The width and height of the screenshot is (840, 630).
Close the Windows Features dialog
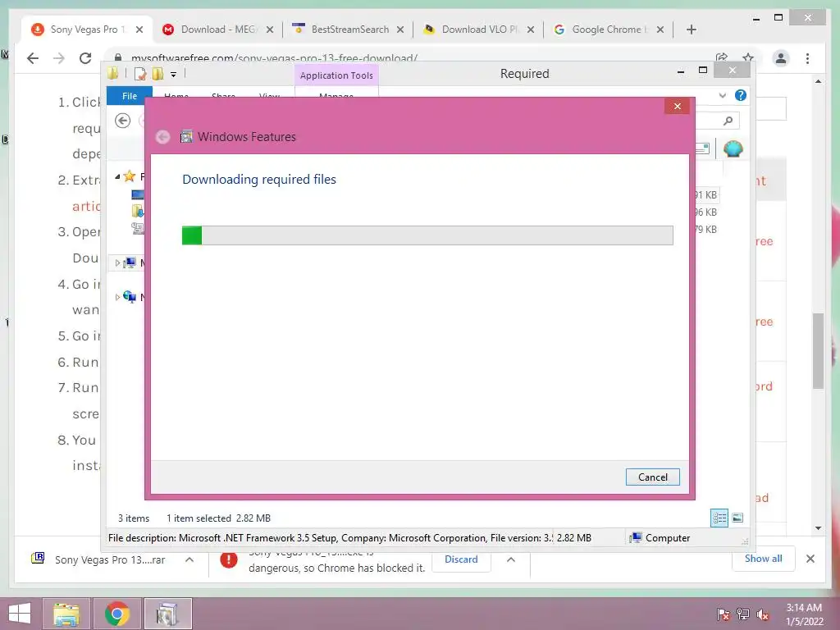[x=677, y=106]
